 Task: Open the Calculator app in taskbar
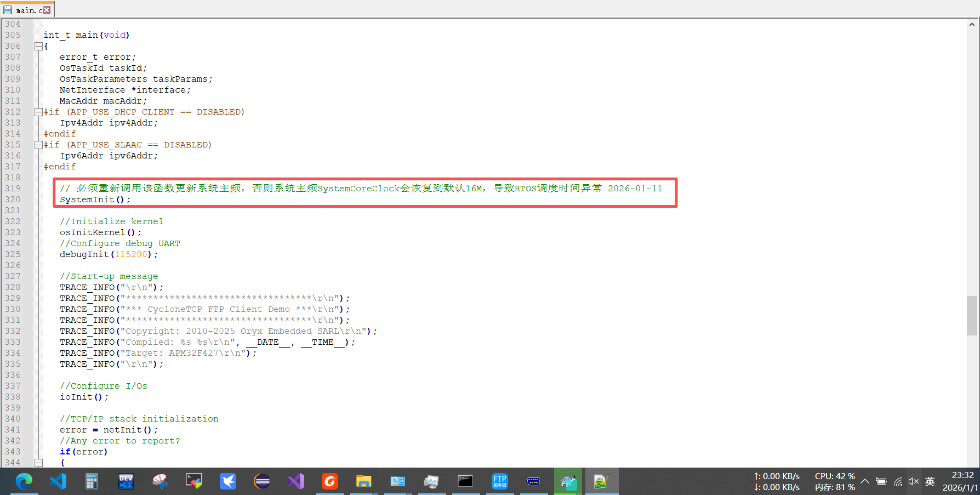(x=92, y=481)
